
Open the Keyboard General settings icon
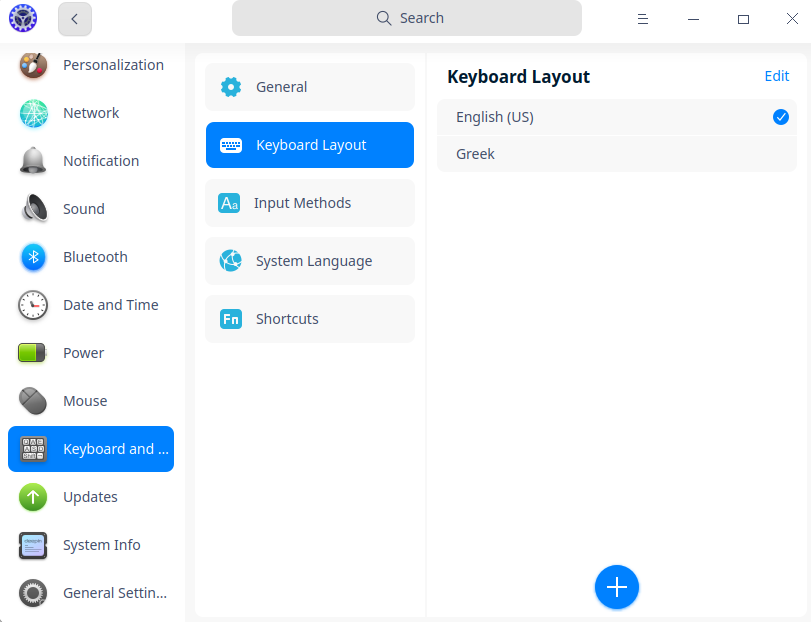click(x=231, y=87)
